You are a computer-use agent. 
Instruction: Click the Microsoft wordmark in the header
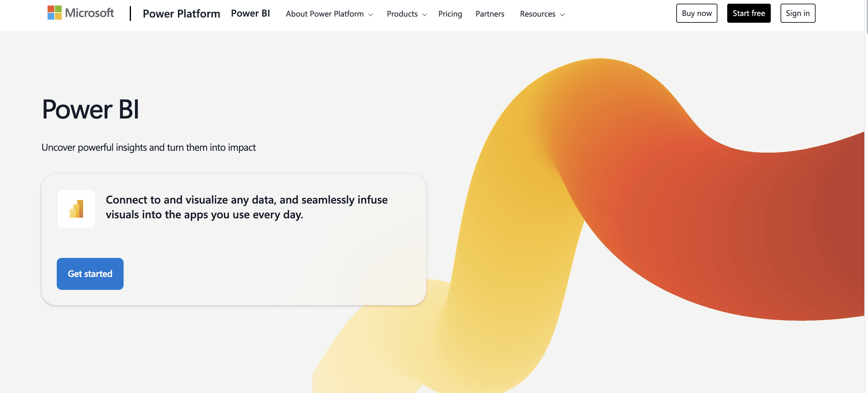89,13
